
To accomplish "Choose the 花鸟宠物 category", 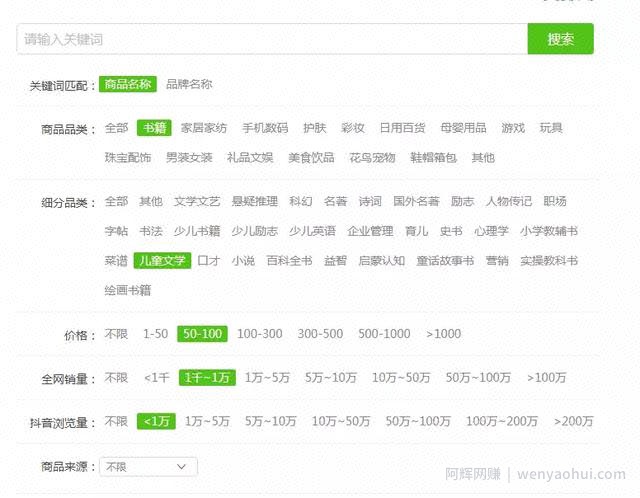I will (x=372, y=158).
